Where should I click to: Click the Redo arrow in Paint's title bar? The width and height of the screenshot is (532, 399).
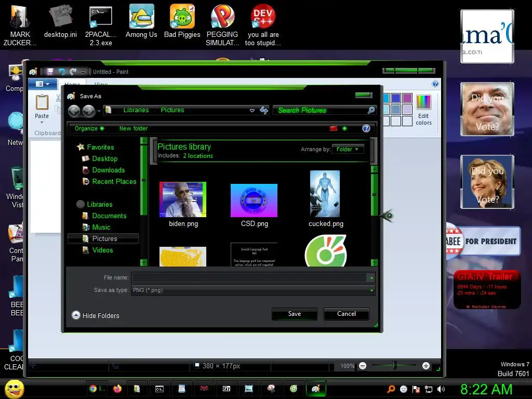[73, 72]
